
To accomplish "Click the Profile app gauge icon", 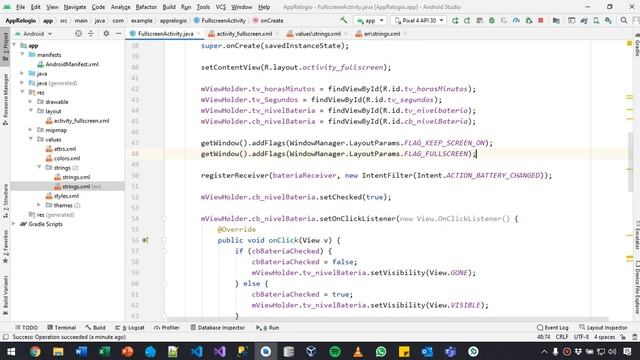I will point(516,20).
